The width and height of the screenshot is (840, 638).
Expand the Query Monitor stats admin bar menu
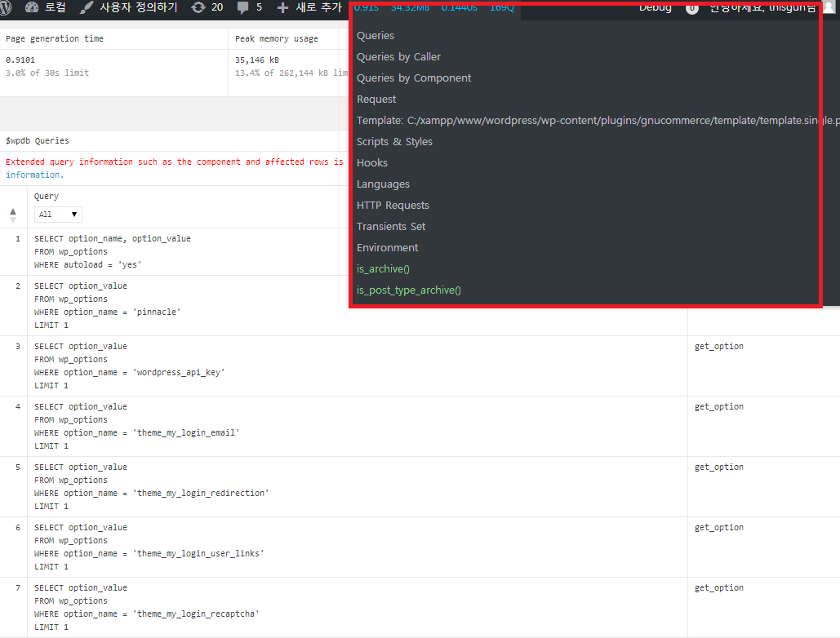[433, 7]
